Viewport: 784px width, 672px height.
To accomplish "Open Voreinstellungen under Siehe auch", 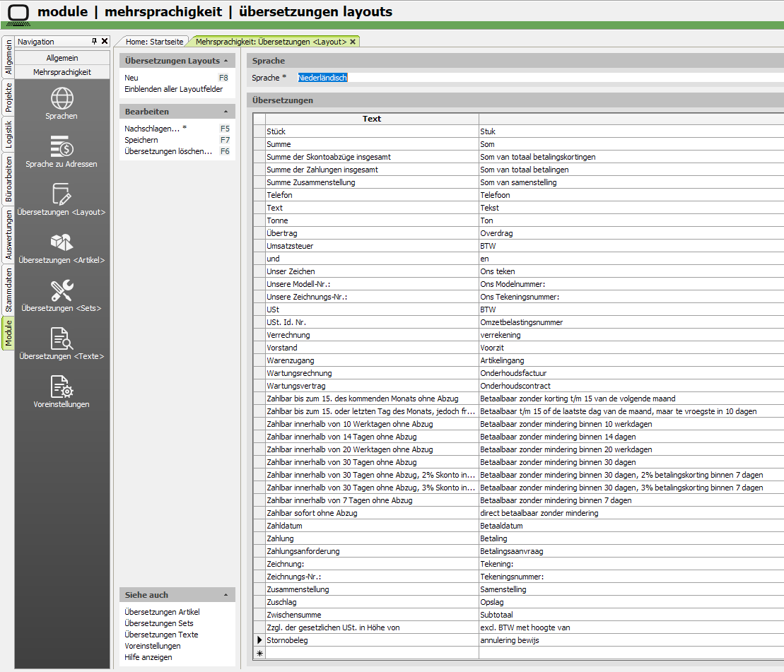I will click(x=153, y=646).
